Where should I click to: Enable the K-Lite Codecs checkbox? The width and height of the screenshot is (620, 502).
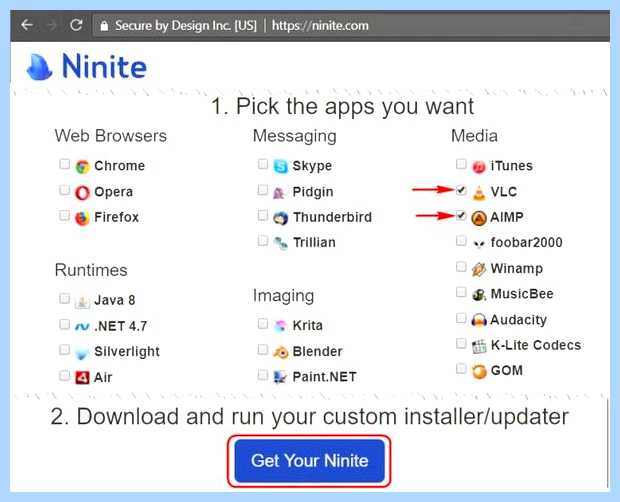click(461, 343)
